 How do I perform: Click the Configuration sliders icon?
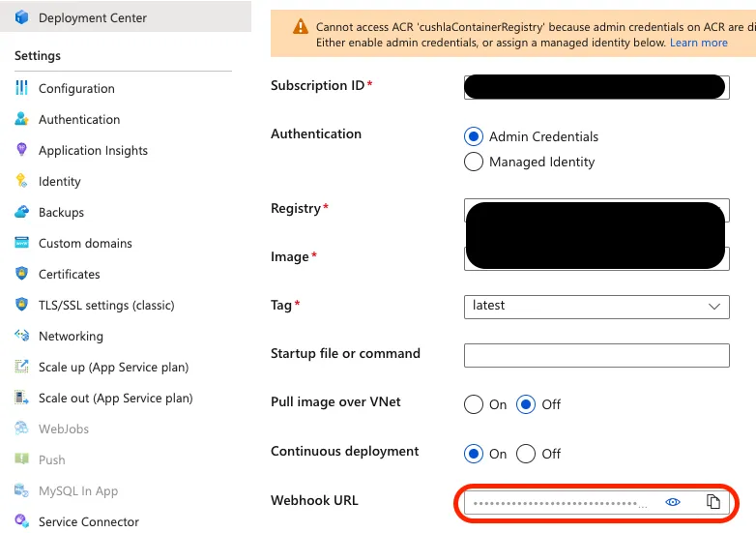pos(21,88)
